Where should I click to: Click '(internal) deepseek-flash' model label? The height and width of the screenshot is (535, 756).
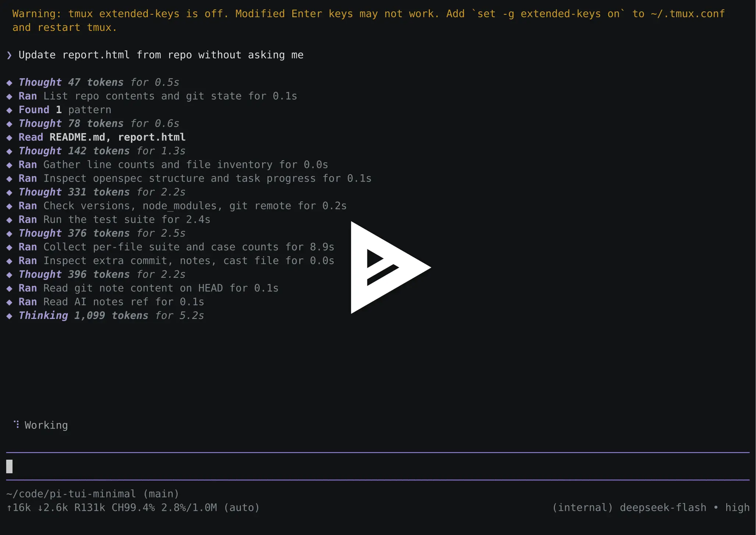tap(629, 508)
